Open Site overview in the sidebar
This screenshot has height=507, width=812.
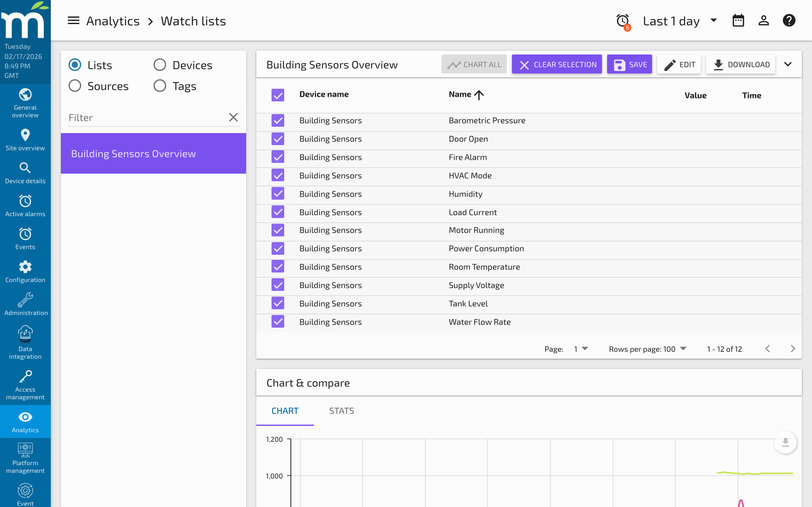point(25,139)
